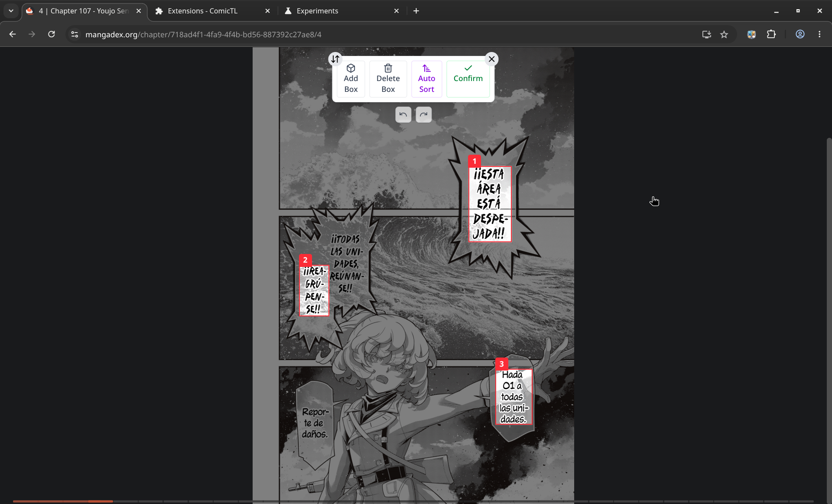Go forward in browser history
Screen dimensions: 832x504
(32, 34)
